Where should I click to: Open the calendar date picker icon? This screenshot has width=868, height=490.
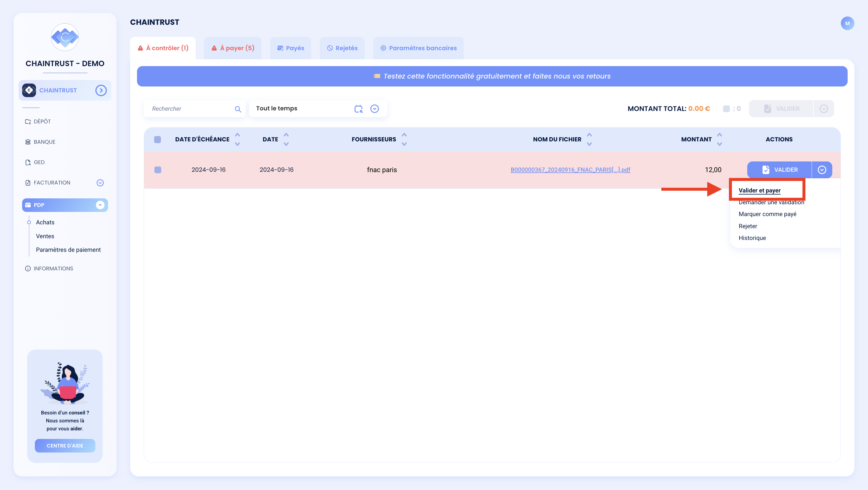click(358, 109)
